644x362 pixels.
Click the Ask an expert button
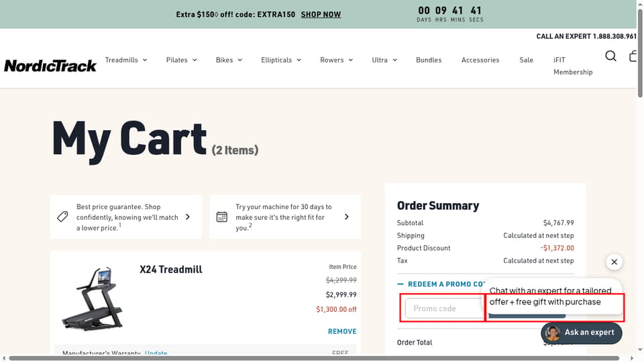click(581, 333)
